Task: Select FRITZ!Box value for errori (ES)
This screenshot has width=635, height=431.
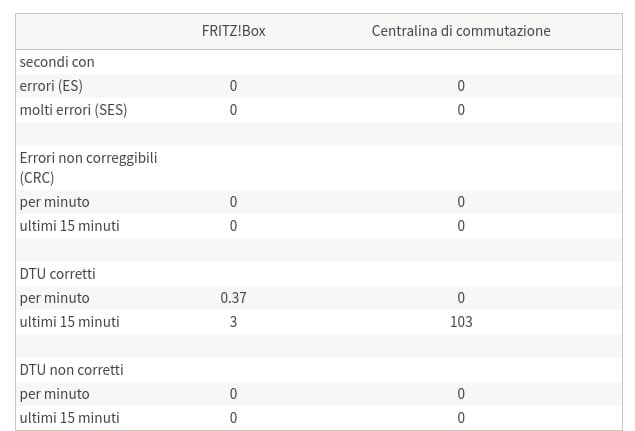Action: click(233, 86)
